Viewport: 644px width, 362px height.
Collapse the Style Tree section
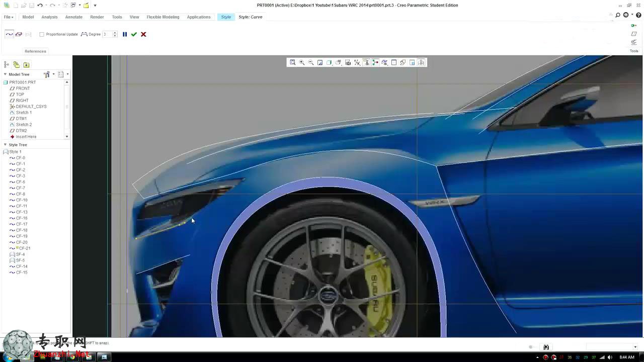5,145
